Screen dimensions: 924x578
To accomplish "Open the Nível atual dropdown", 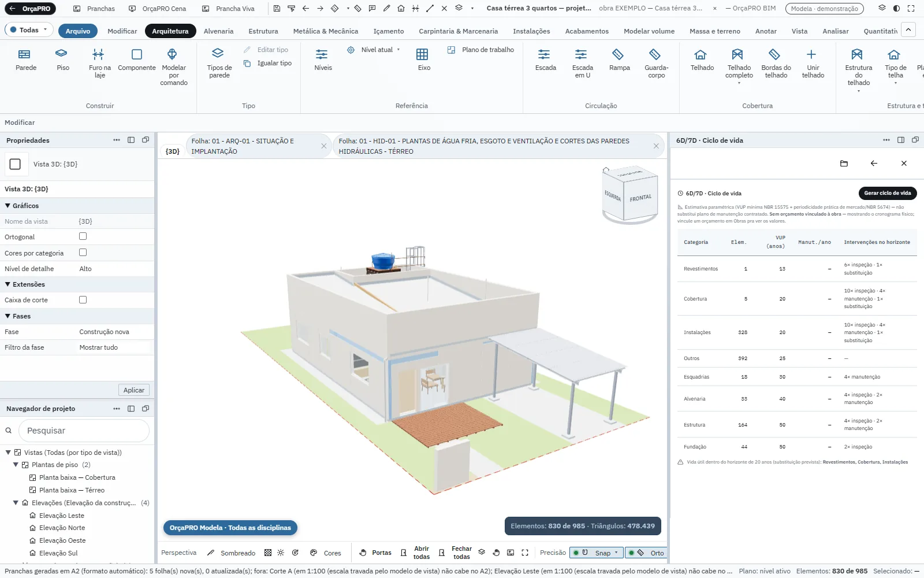I will 374,50.
